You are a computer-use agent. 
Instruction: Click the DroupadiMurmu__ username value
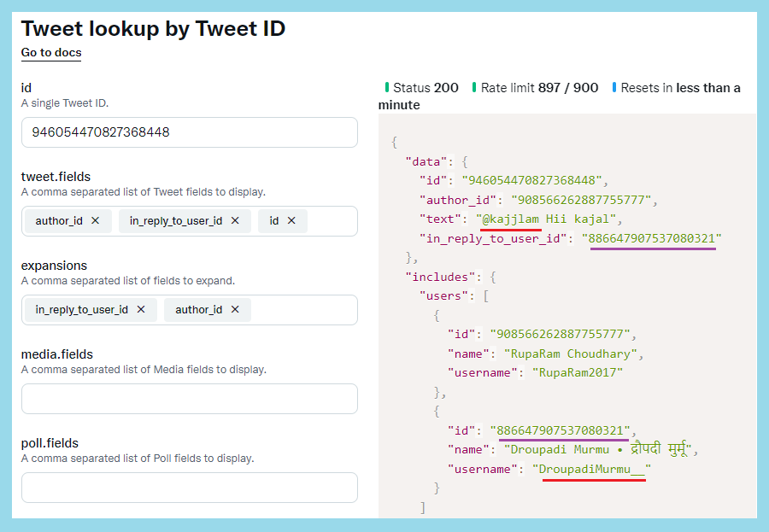[x=591, y=470]
